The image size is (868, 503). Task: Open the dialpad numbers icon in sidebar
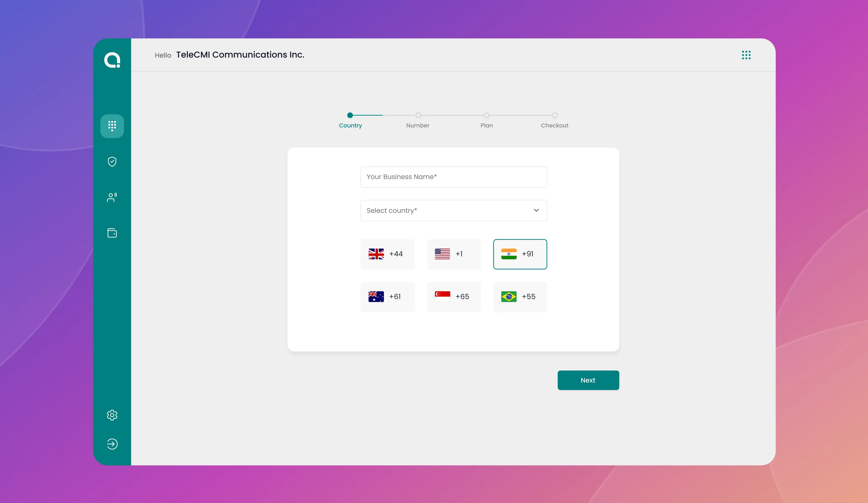pos(112,126)
